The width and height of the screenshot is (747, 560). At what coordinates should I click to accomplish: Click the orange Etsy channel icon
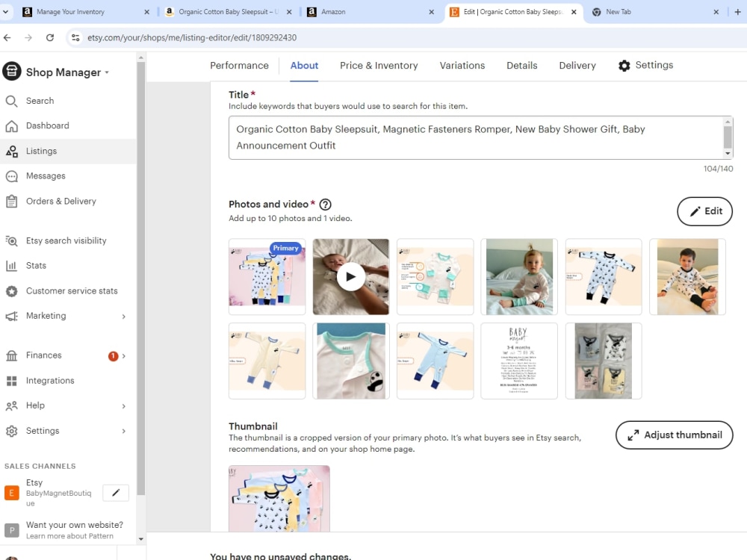[x=11, y=493]
